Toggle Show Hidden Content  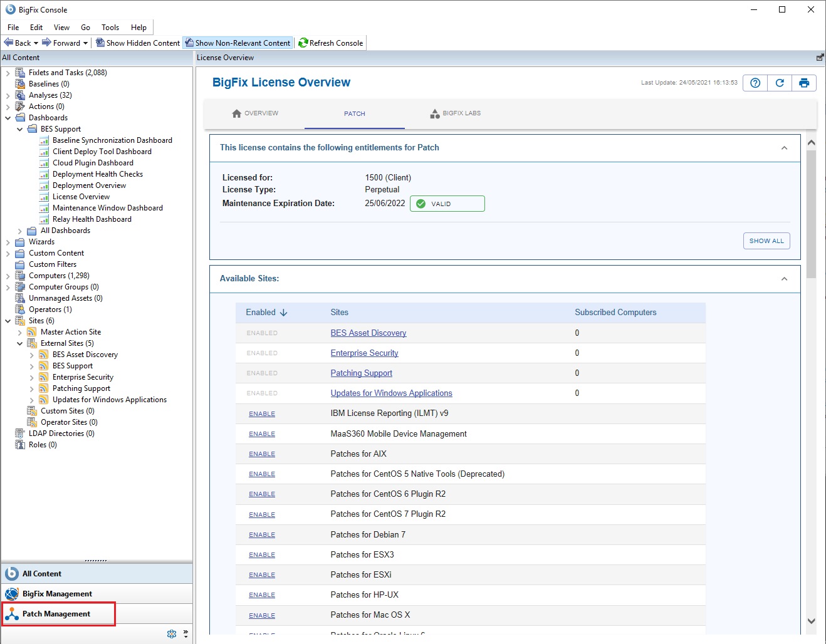coord(138,43)
